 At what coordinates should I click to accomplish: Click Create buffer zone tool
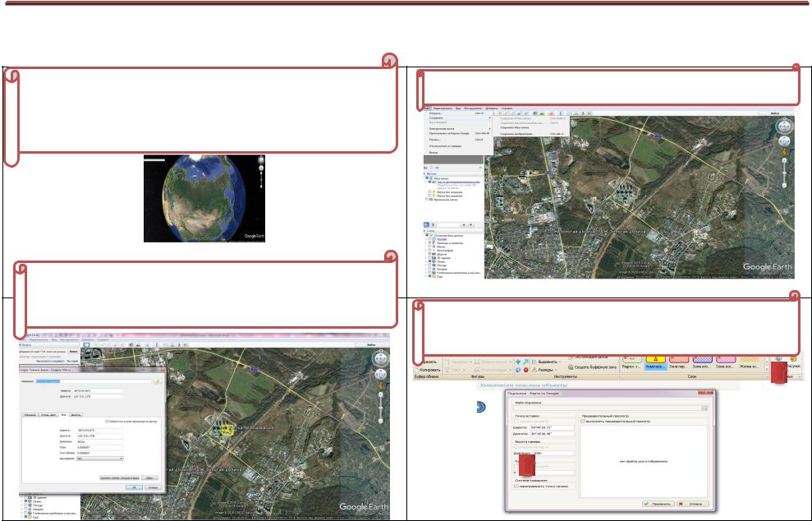pos(593,367)
